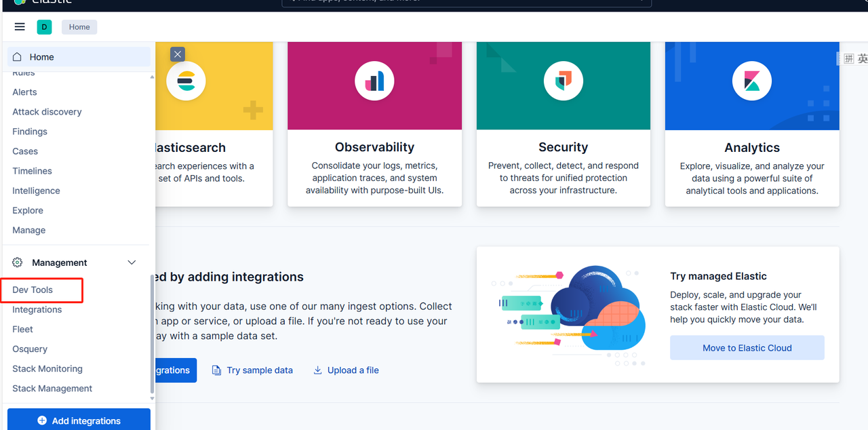Click Upload a file link

click(x=353, y=370)
